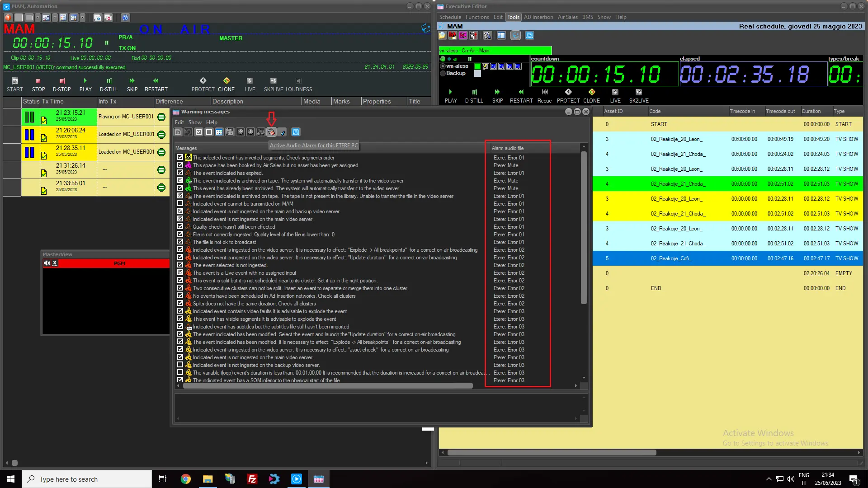Click the save icon in Warning messages

pos(178,132)
